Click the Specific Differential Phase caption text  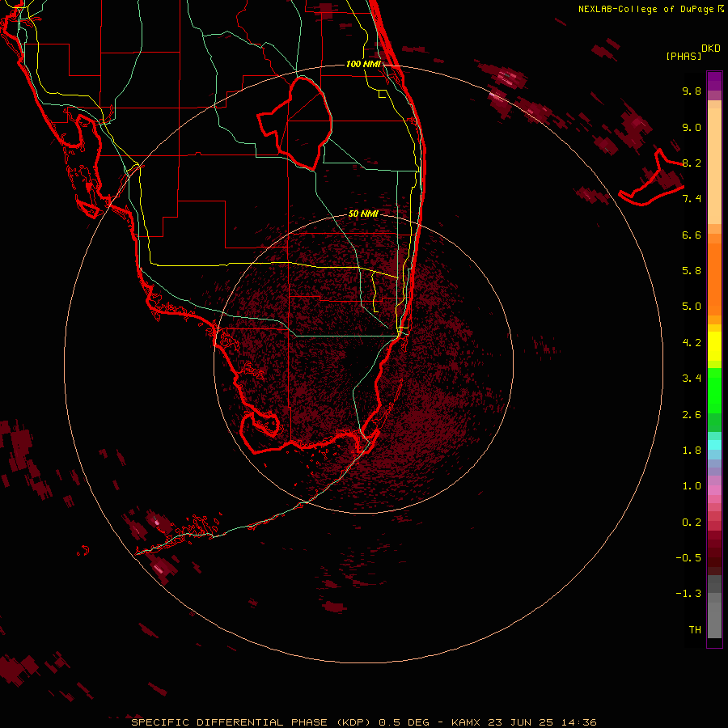click(x=364, y=722)
